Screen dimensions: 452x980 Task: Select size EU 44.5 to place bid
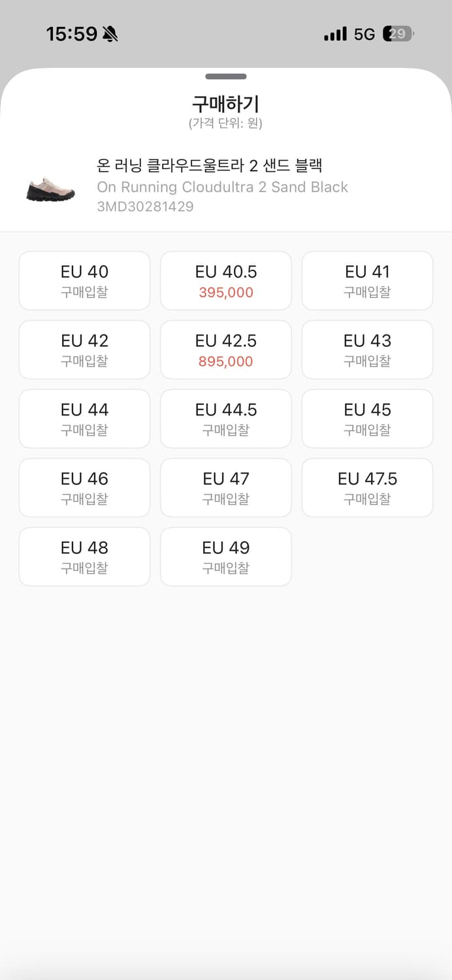point(226,419)
